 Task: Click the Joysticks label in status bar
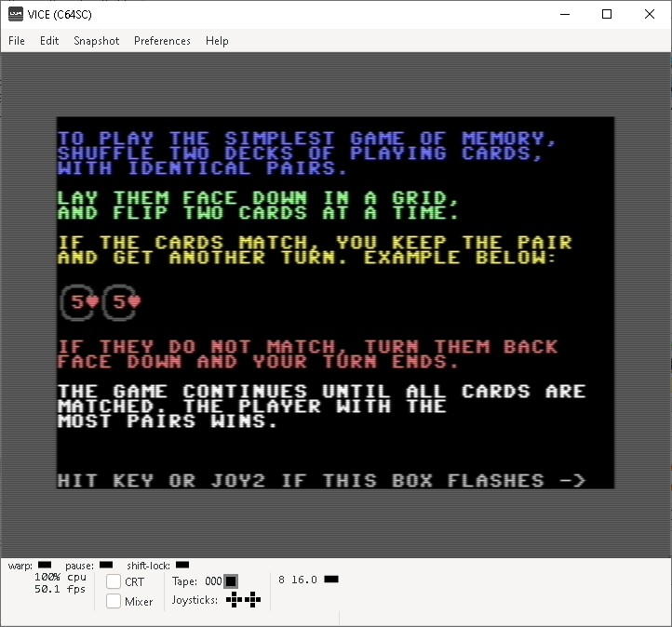195,600
